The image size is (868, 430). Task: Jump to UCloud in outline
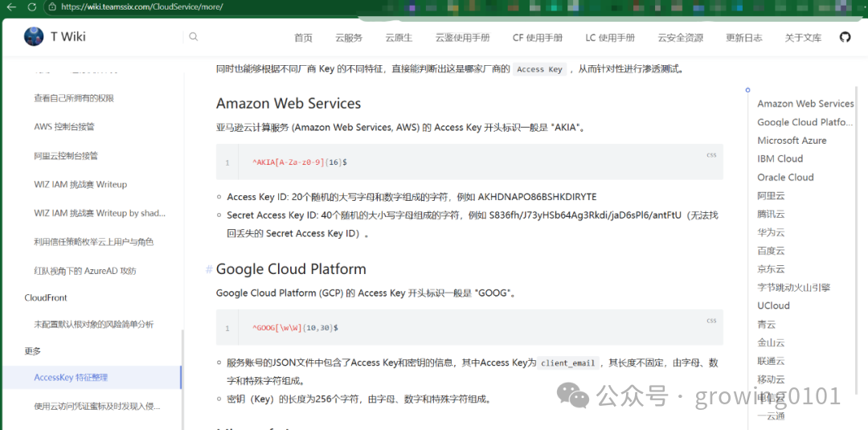tap(773, 305)
